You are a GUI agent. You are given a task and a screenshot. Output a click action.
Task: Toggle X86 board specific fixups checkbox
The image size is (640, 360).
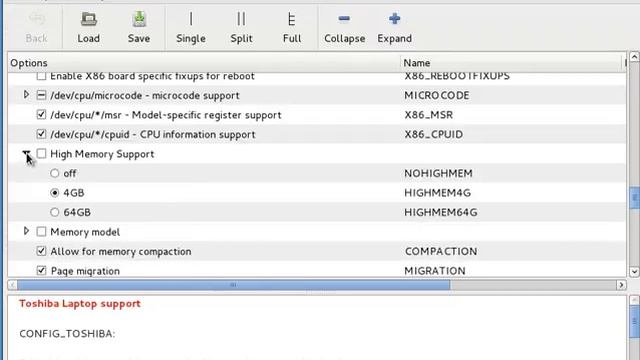41,76
